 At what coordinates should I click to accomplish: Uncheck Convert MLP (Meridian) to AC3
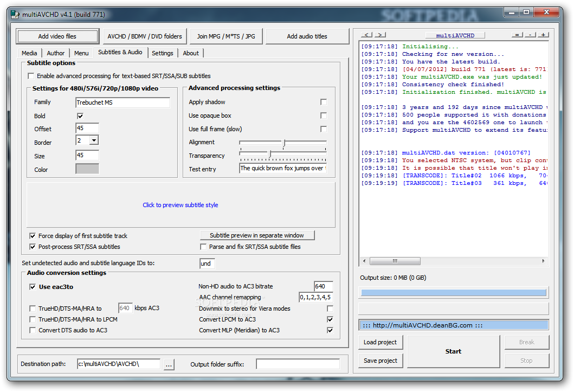coord(330,331)
